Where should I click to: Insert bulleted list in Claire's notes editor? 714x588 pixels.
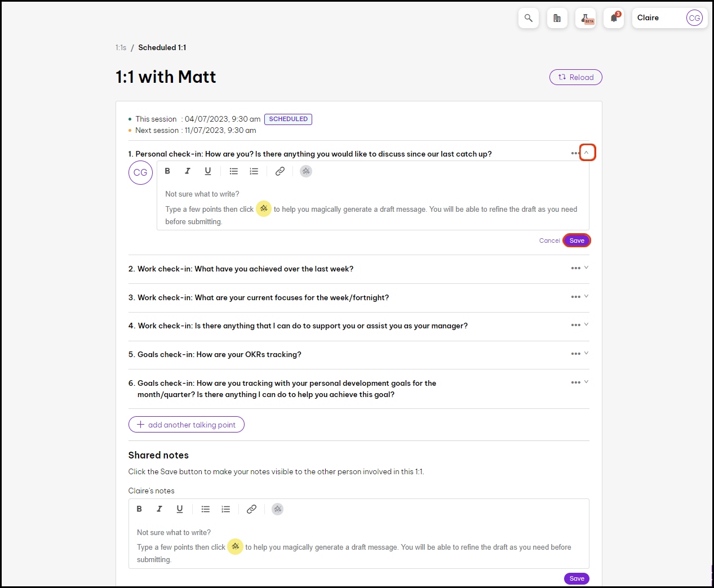[206, 509]
